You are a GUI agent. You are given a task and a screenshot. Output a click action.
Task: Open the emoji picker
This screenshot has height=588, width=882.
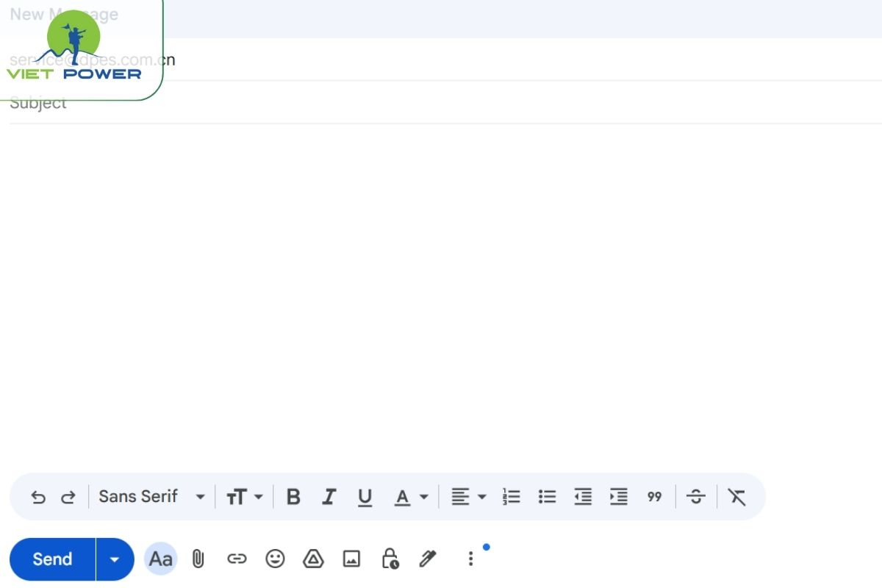coord(275,559)
